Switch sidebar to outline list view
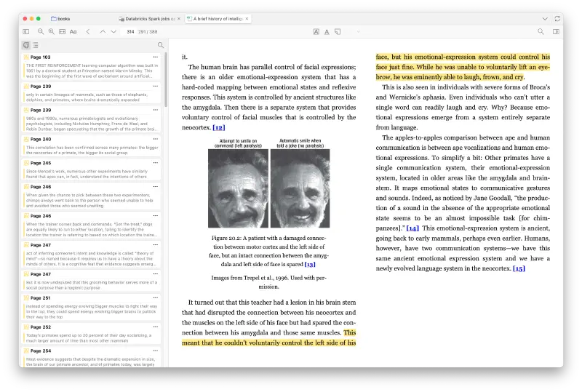582x392 pixels. click(x=36, y=45)
